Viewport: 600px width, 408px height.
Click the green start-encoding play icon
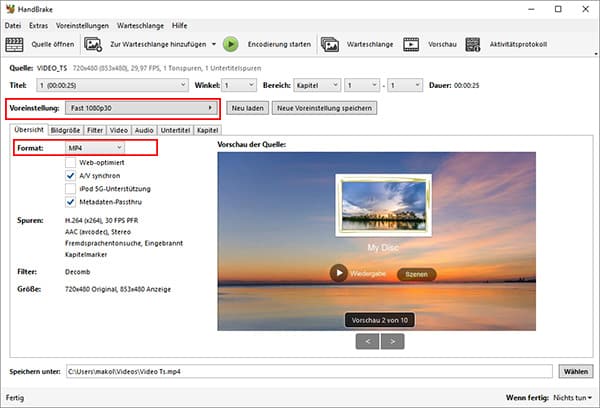pyautogui.click(x=231, y=44)
